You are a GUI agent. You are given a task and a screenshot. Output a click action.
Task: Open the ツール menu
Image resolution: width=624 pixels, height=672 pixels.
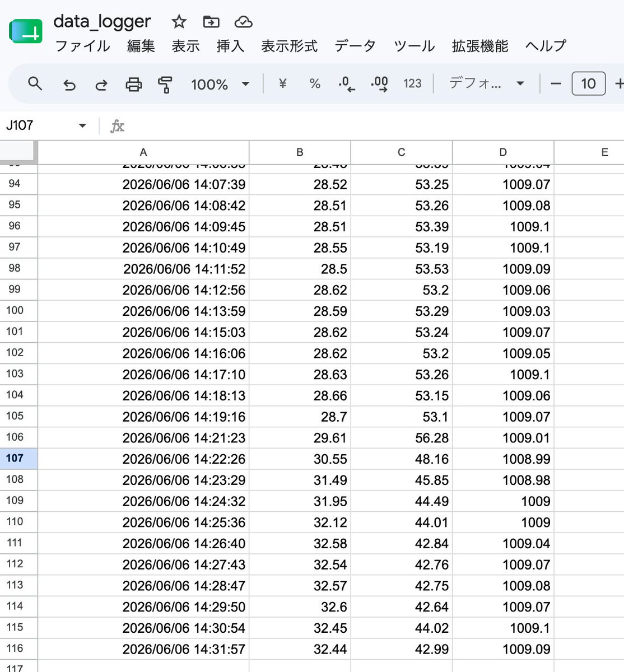click(414, 46)
